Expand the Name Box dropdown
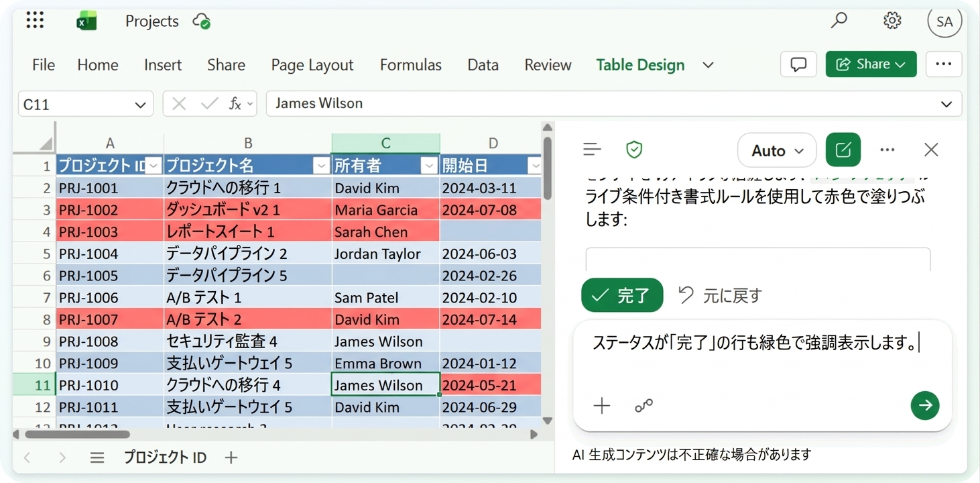980x483 pixels. (140, 105)
